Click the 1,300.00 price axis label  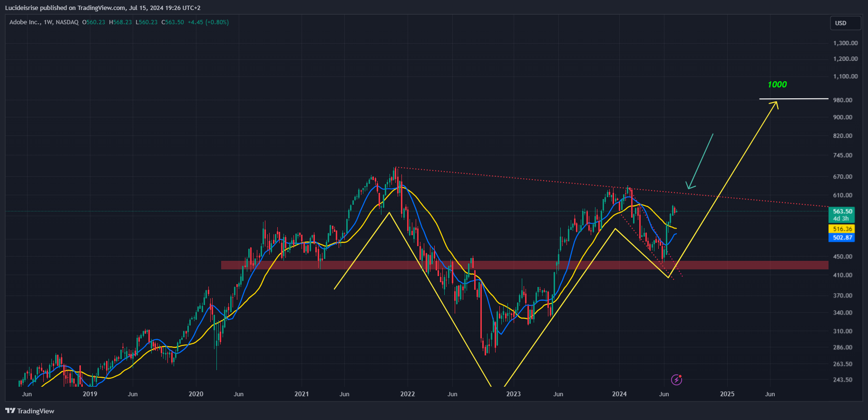click(x=845, y=43)
